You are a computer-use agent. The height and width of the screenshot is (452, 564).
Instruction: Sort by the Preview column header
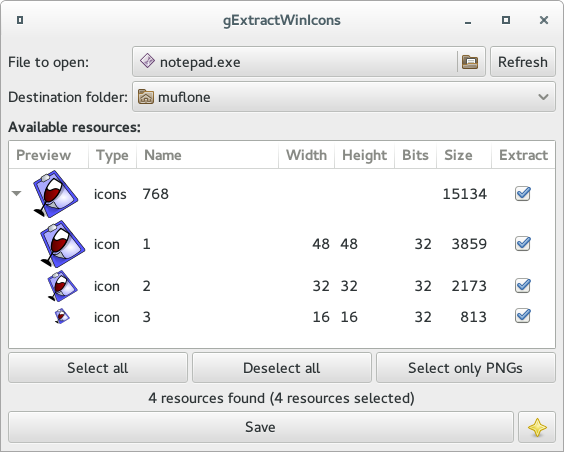pyautogui.click(x=49, y=155)
